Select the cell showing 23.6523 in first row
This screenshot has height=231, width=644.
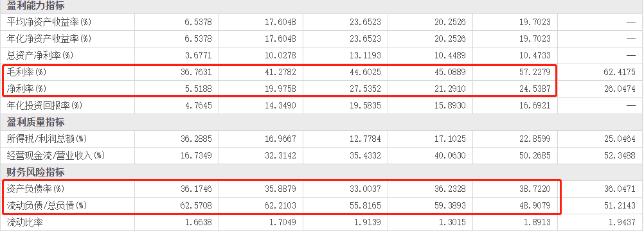coord(365,22)
